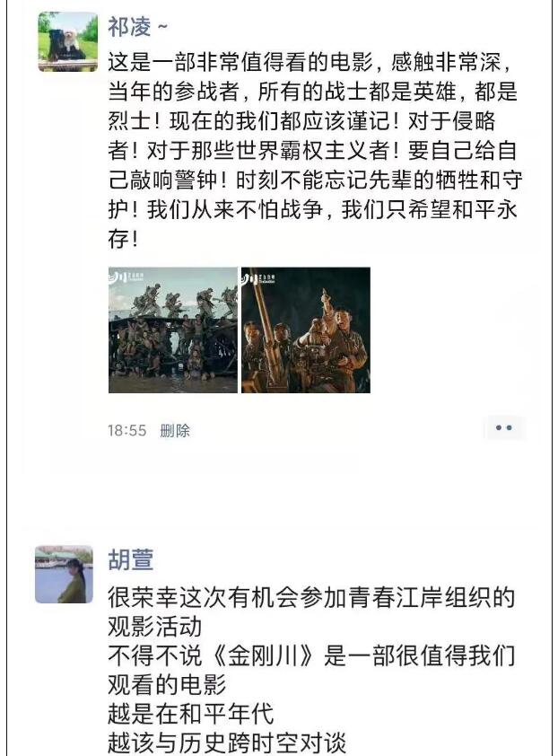
Task: Click the line starting 这是一部非常值得看的电影
Action: tap(309, 62)
